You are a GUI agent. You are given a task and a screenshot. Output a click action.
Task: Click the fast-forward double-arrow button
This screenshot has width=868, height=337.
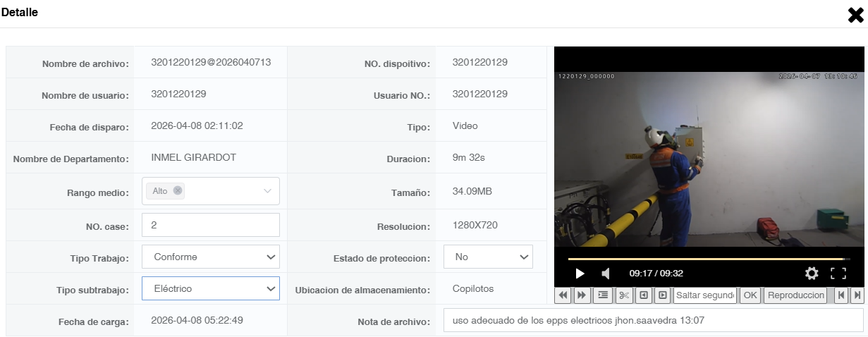point(582,295)
